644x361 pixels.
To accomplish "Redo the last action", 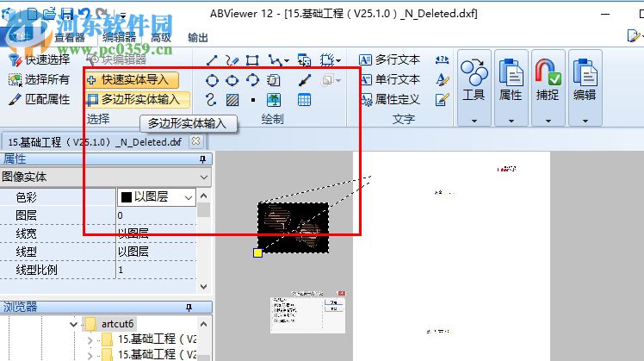I will pyautogui.click(x=102, y=14).
